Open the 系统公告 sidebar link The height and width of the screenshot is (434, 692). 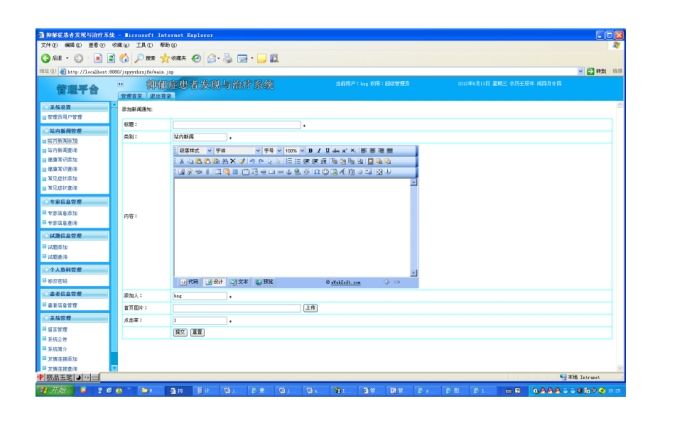click(58, 339)
